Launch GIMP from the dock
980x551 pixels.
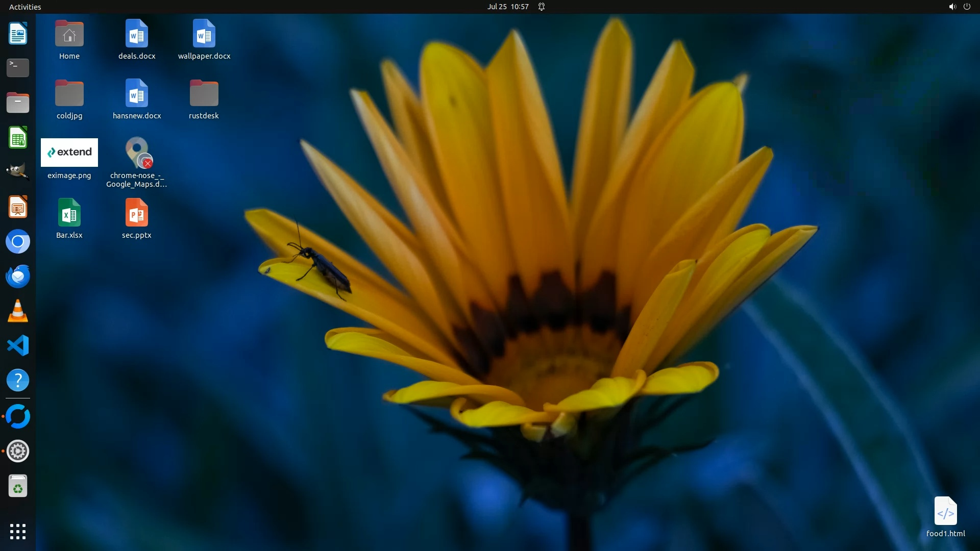(x=18, y=172)
